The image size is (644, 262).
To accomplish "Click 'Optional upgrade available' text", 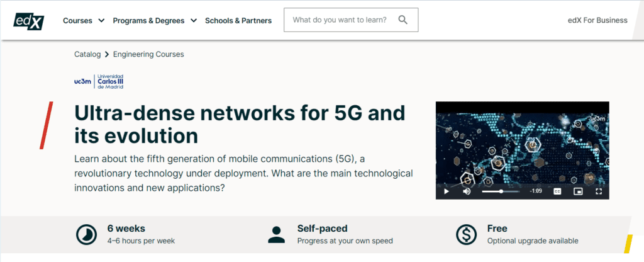I will coord(533,241).
